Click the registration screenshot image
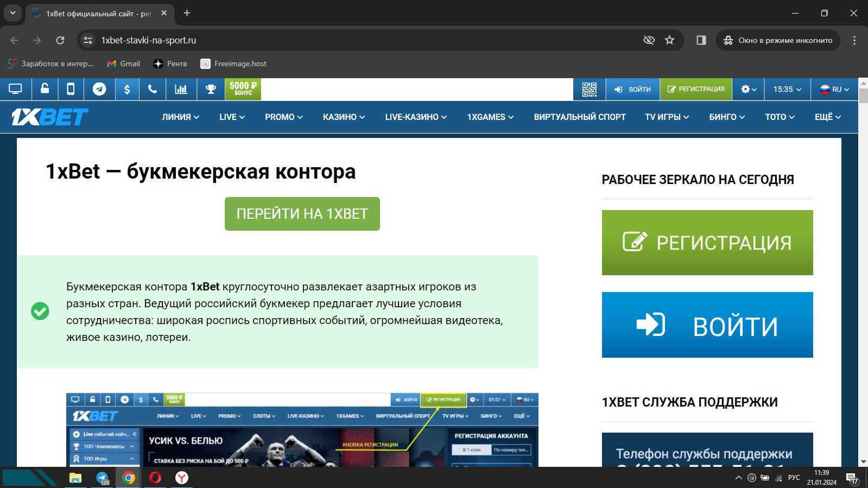 [302, 430]
